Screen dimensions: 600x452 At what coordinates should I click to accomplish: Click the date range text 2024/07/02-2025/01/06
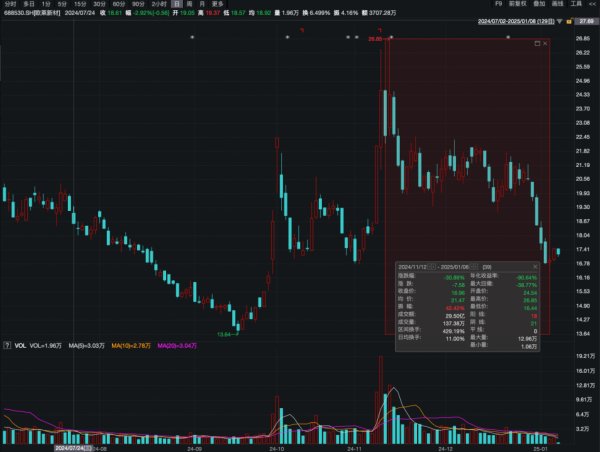pos(516,22)
